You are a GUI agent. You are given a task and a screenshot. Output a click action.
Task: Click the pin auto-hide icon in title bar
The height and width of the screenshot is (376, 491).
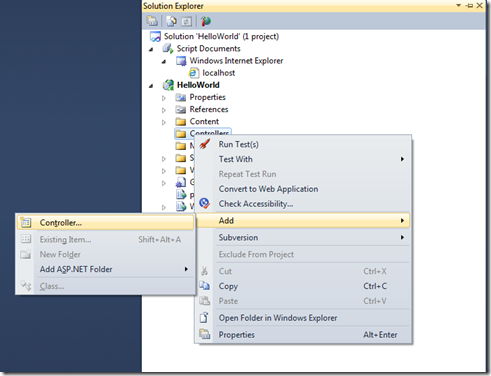(470, 5)
